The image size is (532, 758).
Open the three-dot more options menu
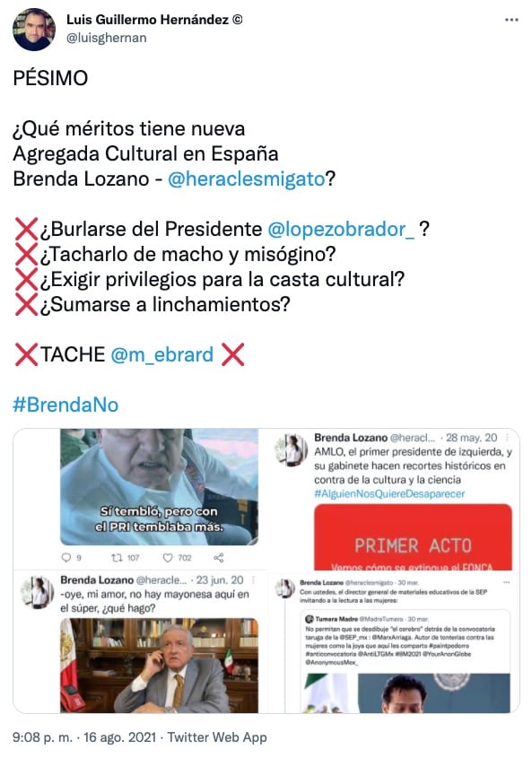511,20
